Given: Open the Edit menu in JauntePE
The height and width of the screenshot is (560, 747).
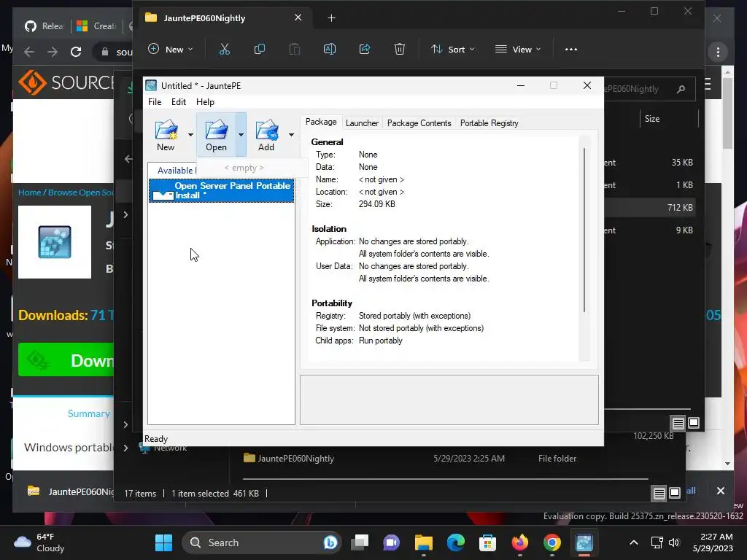Looking at the screenshot, I should [x=179, y=102].
